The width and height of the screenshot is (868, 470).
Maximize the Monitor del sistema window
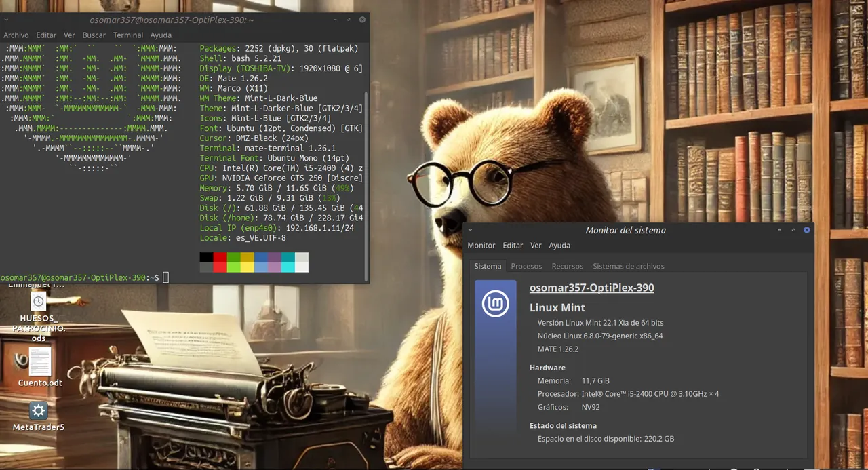[793, 230]
